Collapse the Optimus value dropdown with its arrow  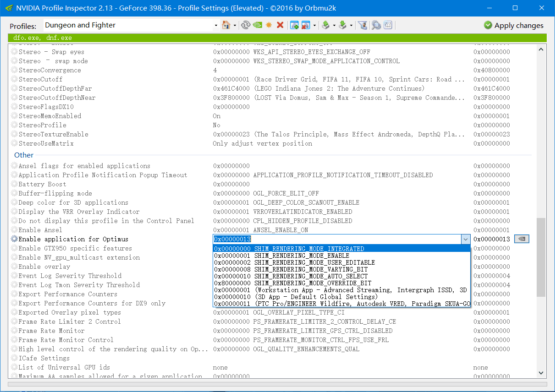[x=466, y=239]
